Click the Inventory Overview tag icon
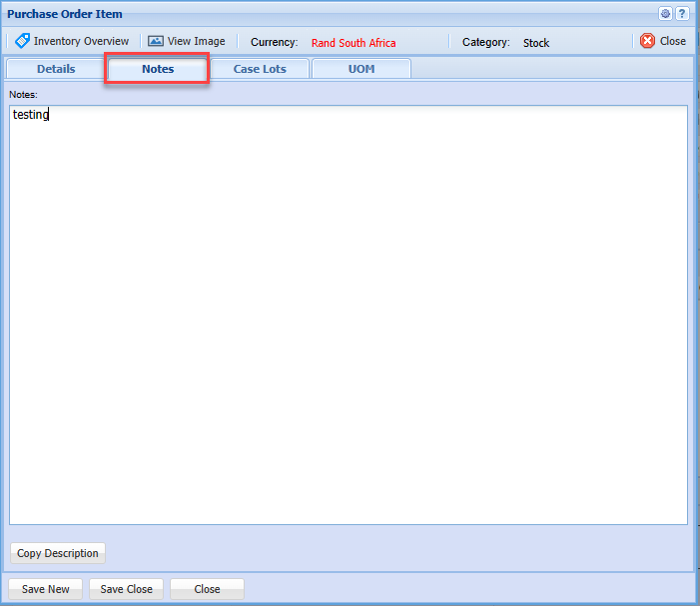Viewport: 700px width, 606px height. (x=22, y=41)
